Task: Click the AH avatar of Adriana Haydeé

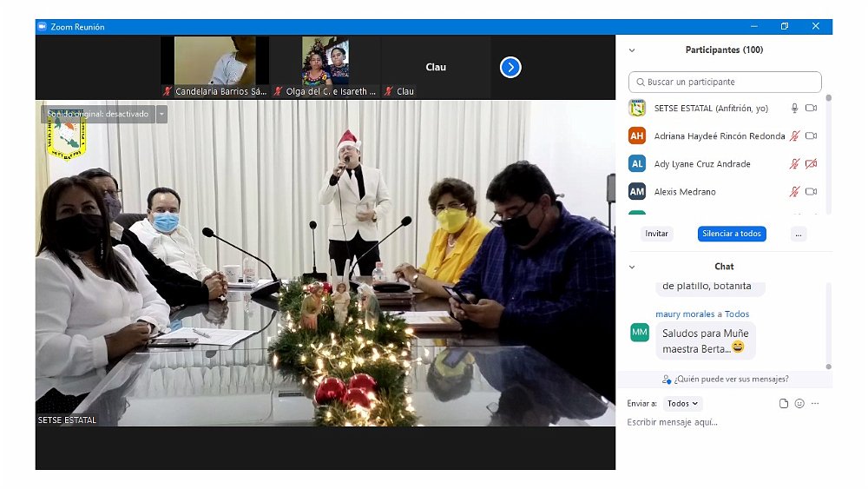Action: (x=637, y=136)
